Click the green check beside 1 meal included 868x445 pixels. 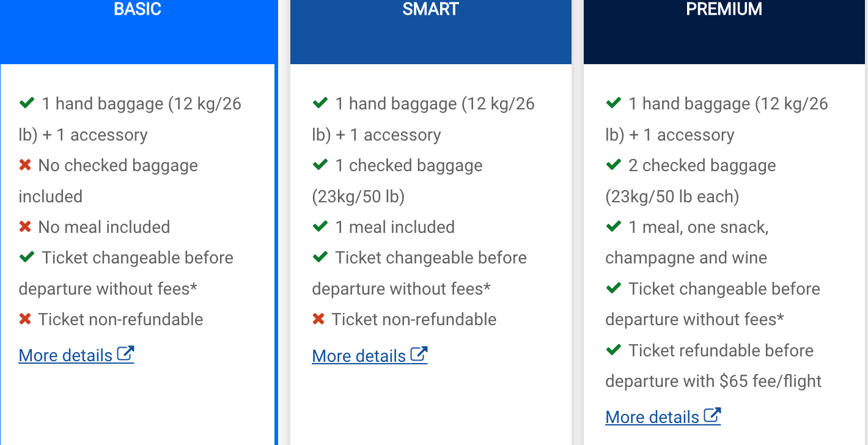320,227
